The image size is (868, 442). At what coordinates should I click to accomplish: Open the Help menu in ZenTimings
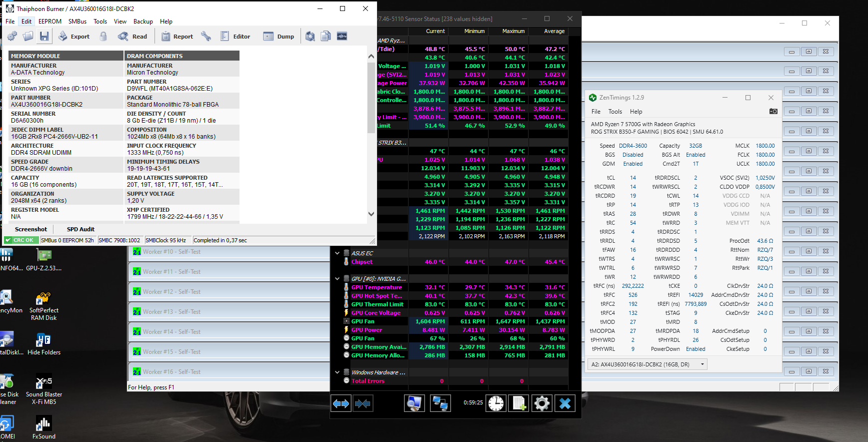tap(636, 112)
